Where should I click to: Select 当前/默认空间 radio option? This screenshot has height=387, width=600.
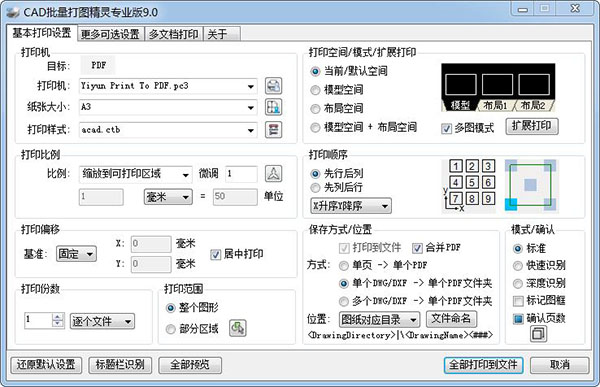pos(349,71)
